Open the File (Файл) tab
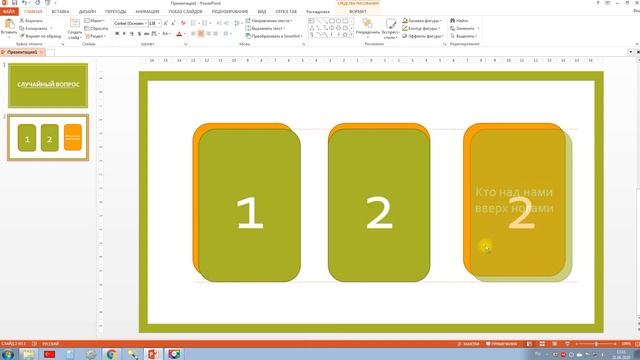This screenshot has width=640, height=360. coord(9,11)
